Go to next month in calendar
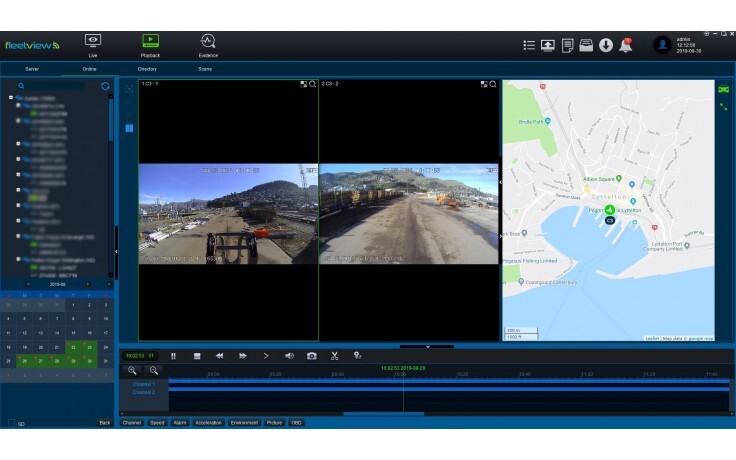The height and width of the screenshot is (460, 736). [88, 284]
